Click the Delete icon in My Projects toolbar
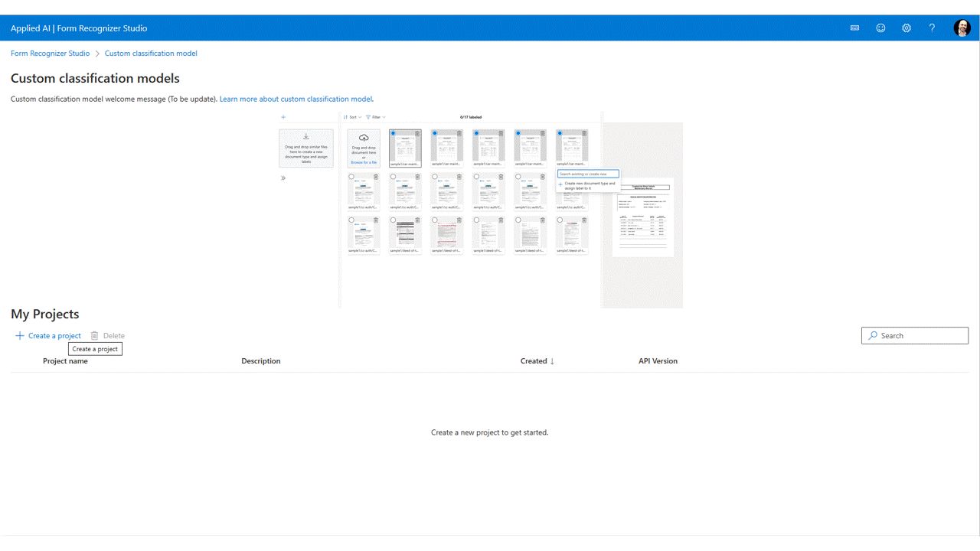 tap(107, 335)
